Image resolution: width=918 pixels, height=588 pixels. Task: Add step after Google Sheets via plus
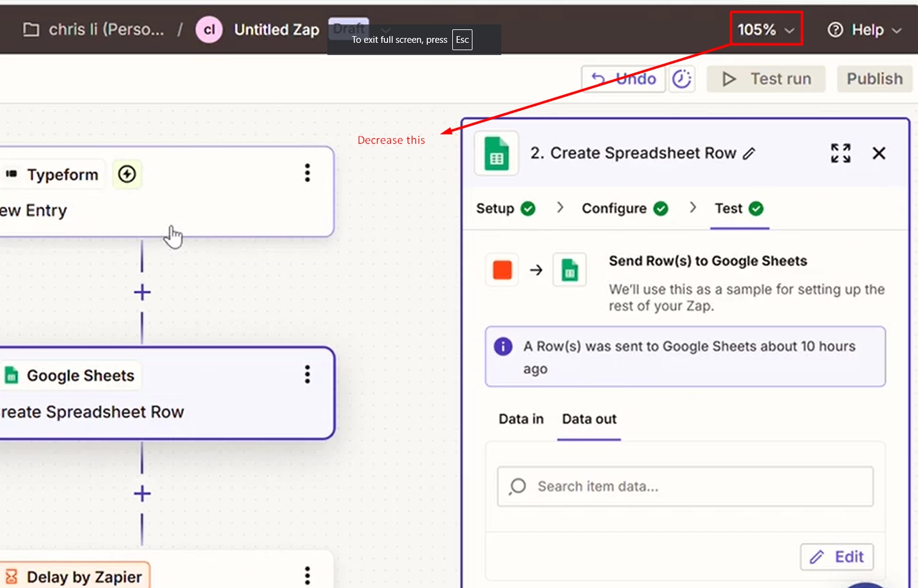tap(142, 494)
